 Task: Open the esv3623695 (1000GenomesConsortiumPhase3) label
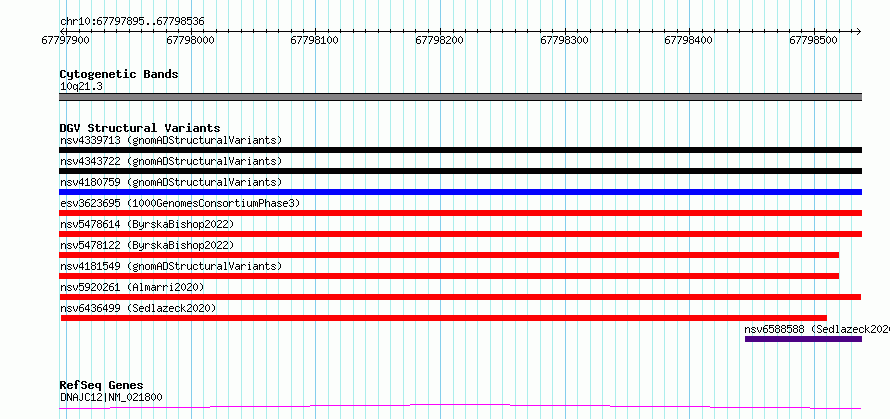pyautogui.click(x=180, y=203)
